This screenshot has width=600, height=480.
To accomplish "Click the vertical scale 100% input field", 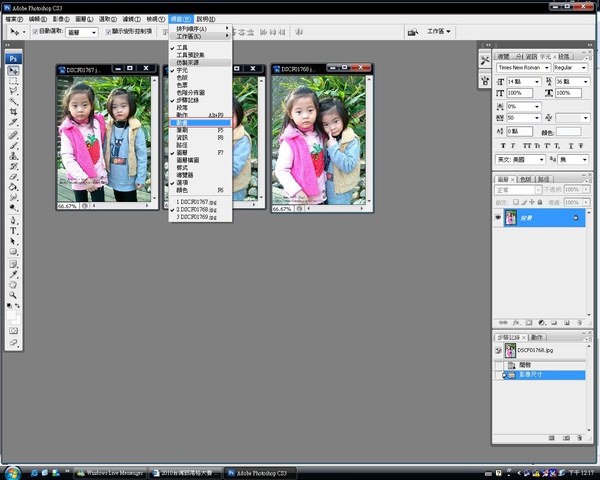I will [x=520, y=93].
